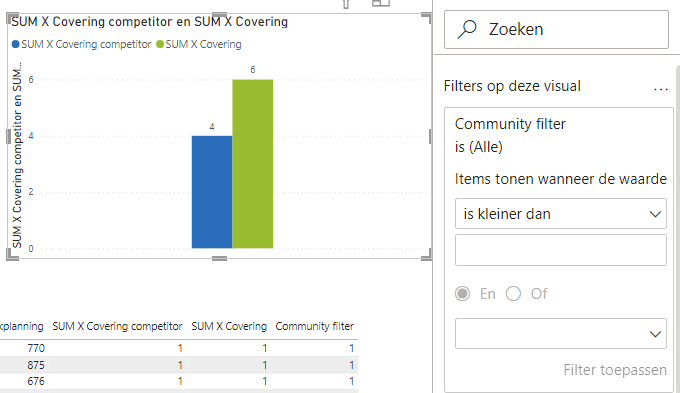The image size is (680, 393).
Task: Click the data label 4 above blue bar
Action: pyautogui.click(x=212, y=127)
